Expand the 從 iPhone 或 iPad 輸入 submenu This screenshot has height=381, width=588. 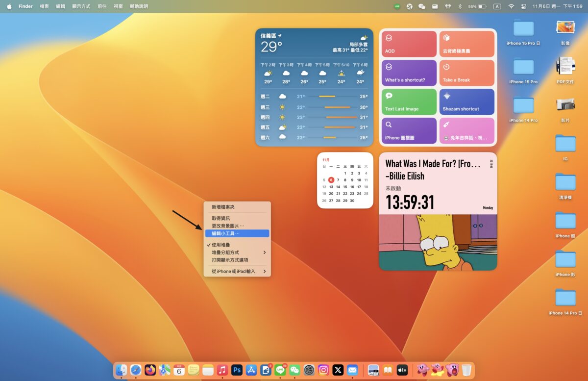(237, 271)
